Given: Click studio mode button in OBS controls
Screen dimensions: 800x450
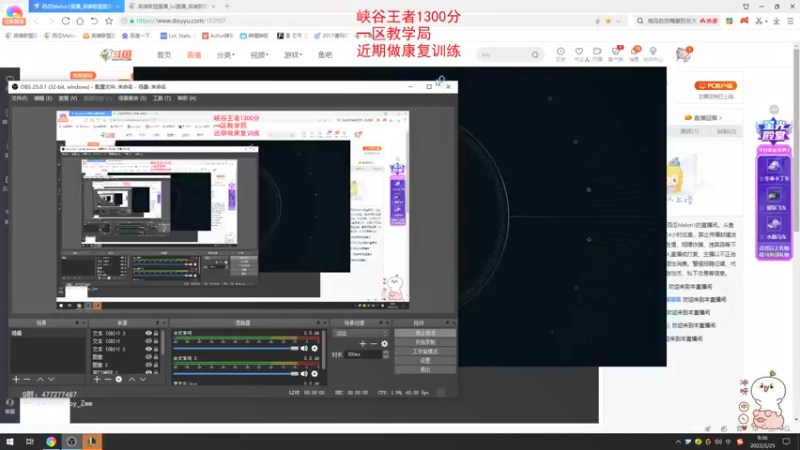Looking at the screenshot, I should (425, 352).
